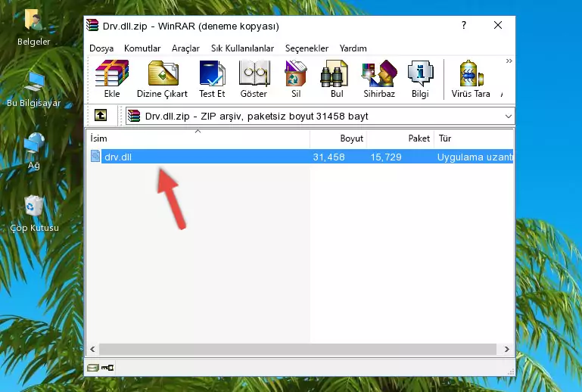The image size is (582, 392).
Task: Click the Uygulama uzantı type cell
Action: (475, 157)
